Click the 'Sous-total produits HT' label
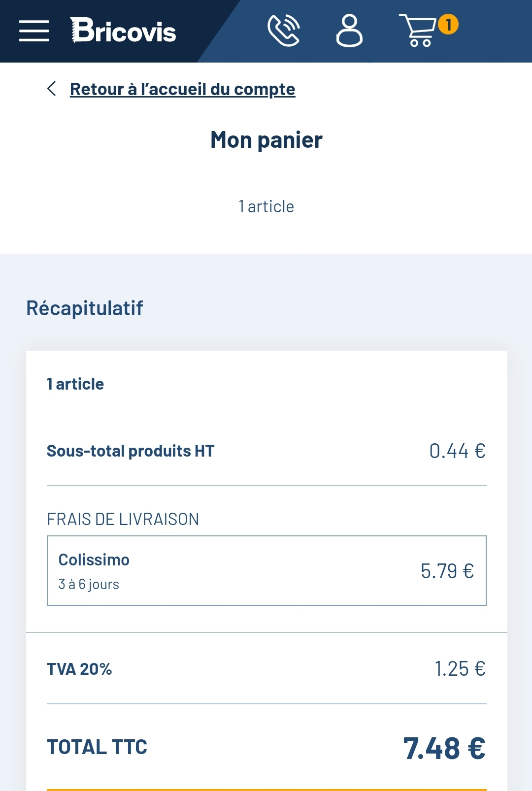532x791 pixels. tap(131, 451)
